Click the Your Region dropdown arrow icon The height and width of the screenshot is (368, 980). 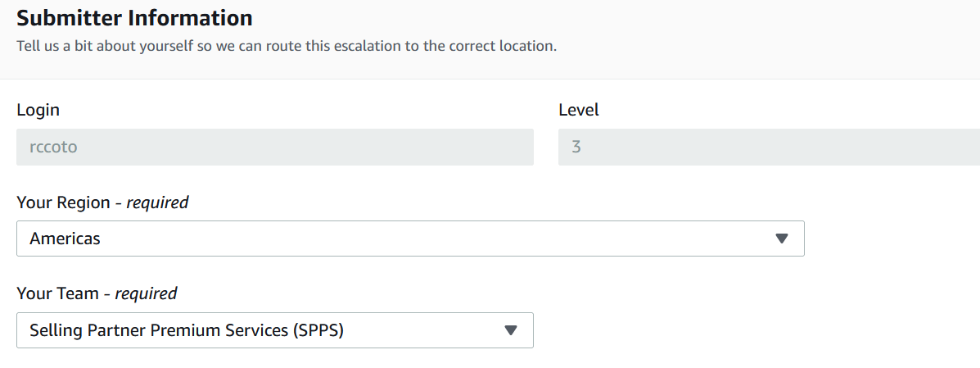pyautogui.click(x=781, y=239)
